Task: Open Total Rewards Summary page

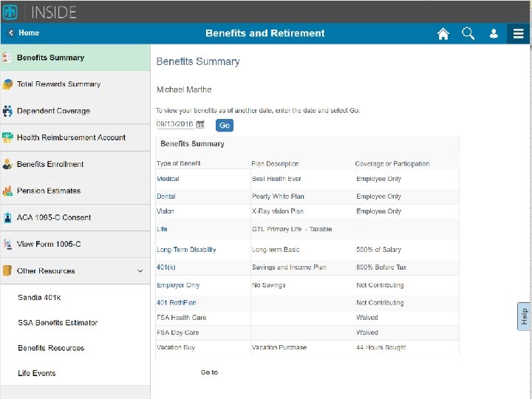Action: pos(75,84)
